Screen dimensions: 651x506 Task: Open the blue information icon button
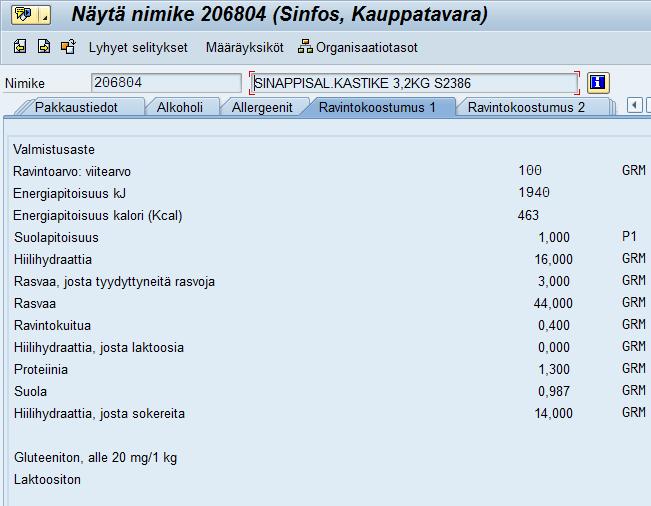598,83
